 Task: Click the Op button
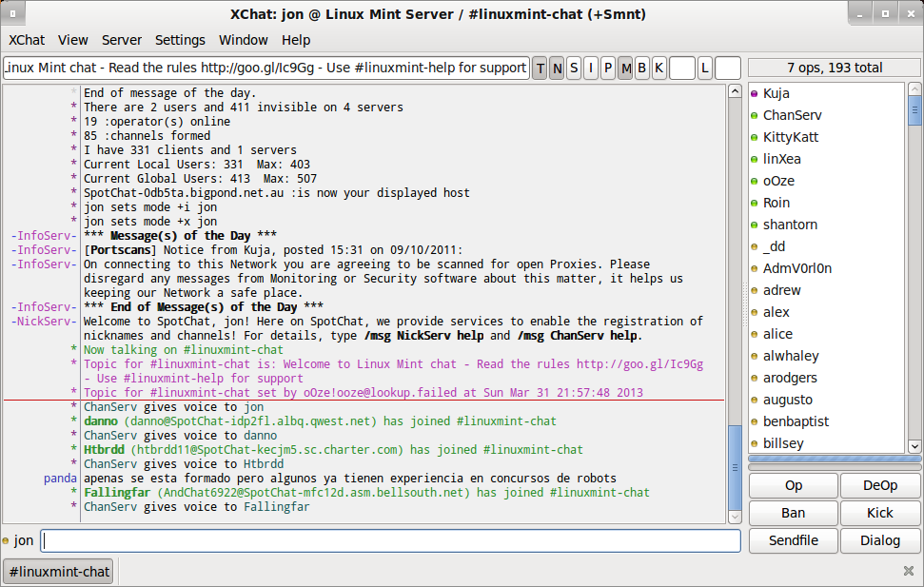(x=794, y=485)
